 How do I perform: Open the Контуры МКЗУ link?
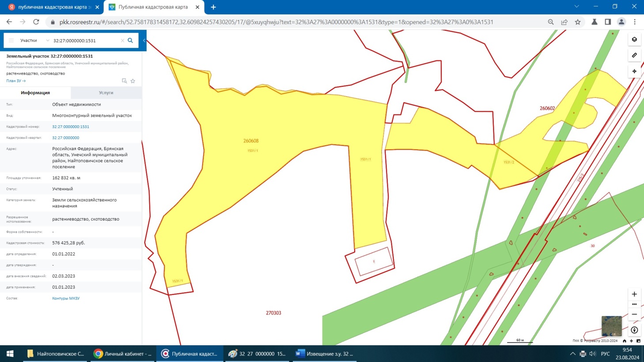[x=66, y=298]
